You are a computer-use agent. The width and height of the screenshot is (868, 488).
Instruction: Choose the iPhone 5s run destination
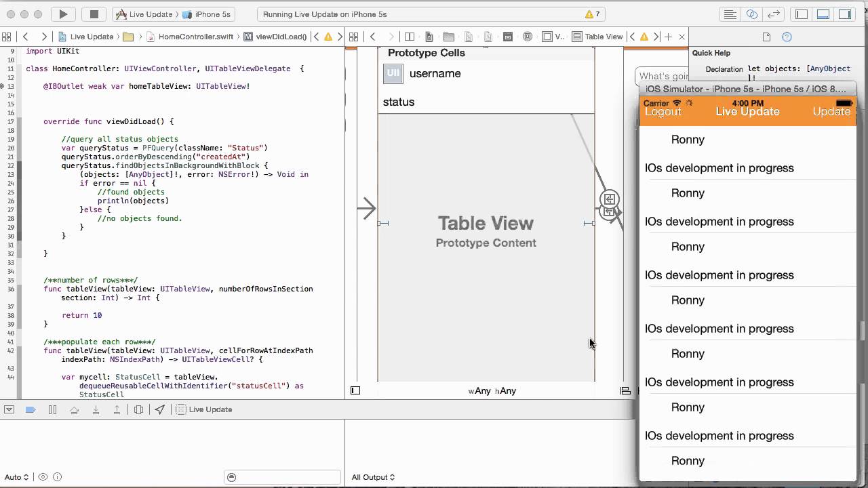tap(208, 14)
